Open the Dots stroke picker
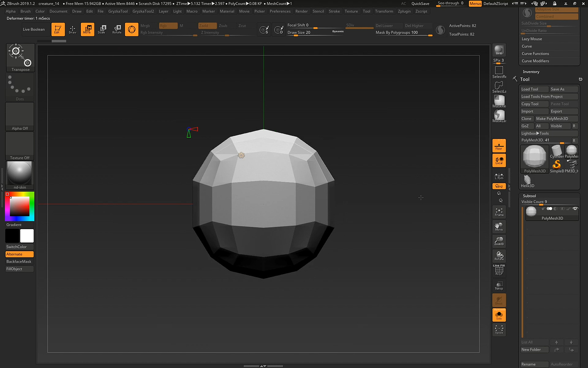This screenshot has width=588, height=368. (20, 87)
